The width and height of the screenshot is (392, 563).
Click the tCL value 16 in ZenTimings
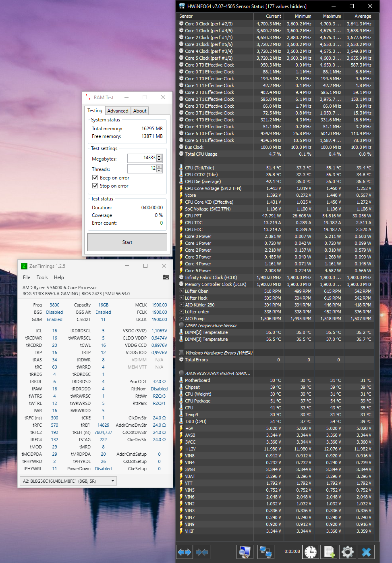click(x=54, y=331)
